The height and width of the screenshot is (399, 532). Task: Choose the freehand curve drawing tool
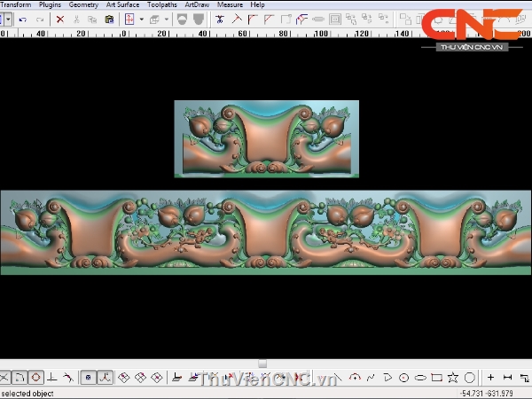[372, 378]
